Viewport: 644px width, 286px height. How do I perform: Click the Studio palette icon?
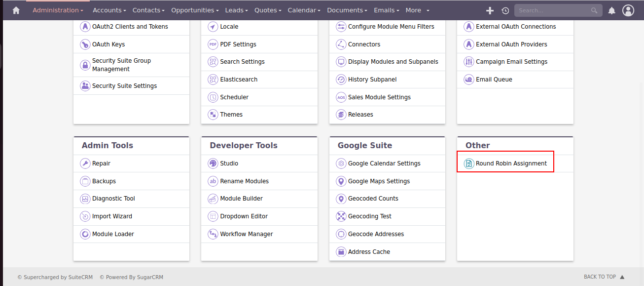213,163
